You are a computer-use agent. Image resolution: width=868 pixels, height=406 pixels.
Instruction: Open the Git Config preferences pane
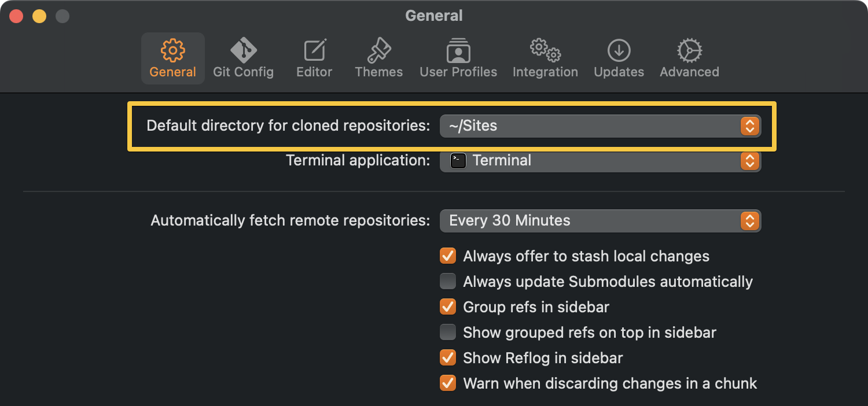[x=243, y=57]
